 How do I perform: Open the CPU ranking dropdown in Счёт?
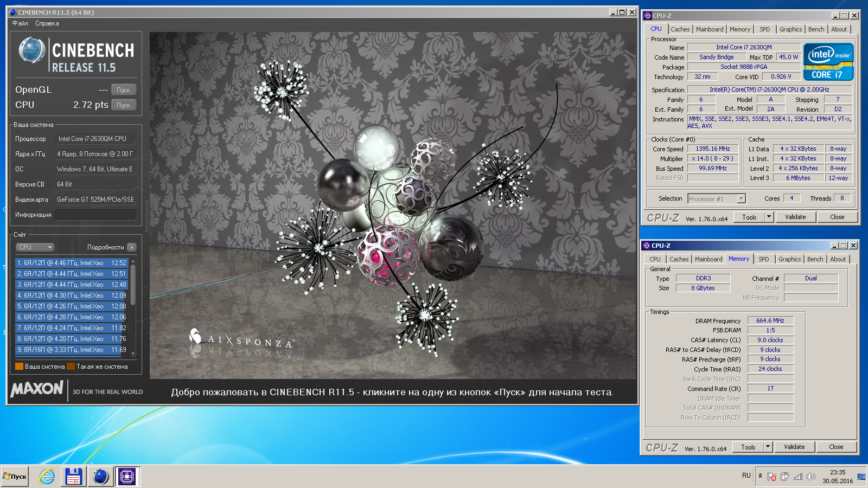35,247
